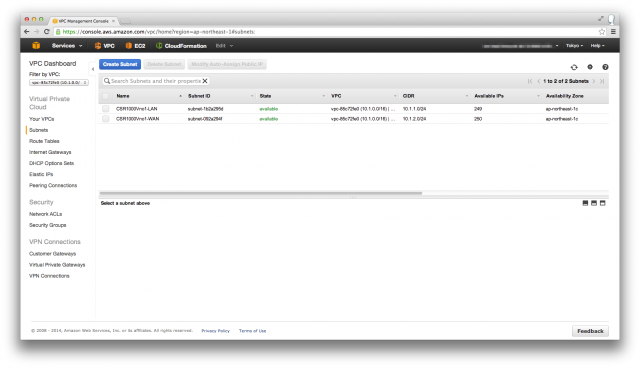Toggle the select-all subnets header checkbox
The height and width of the screenshot is (368, 640).
106,96
